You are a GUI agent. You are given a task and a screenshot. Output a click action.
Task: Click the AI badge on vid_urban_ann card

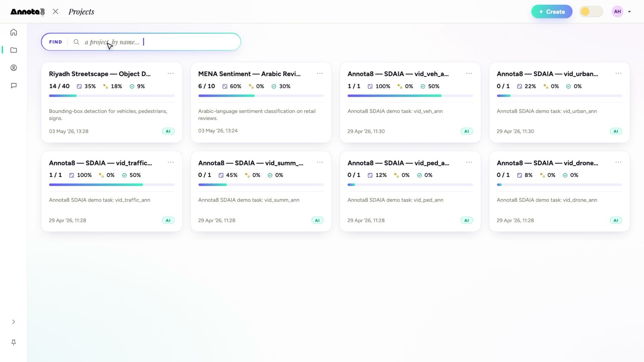(616, 131)
